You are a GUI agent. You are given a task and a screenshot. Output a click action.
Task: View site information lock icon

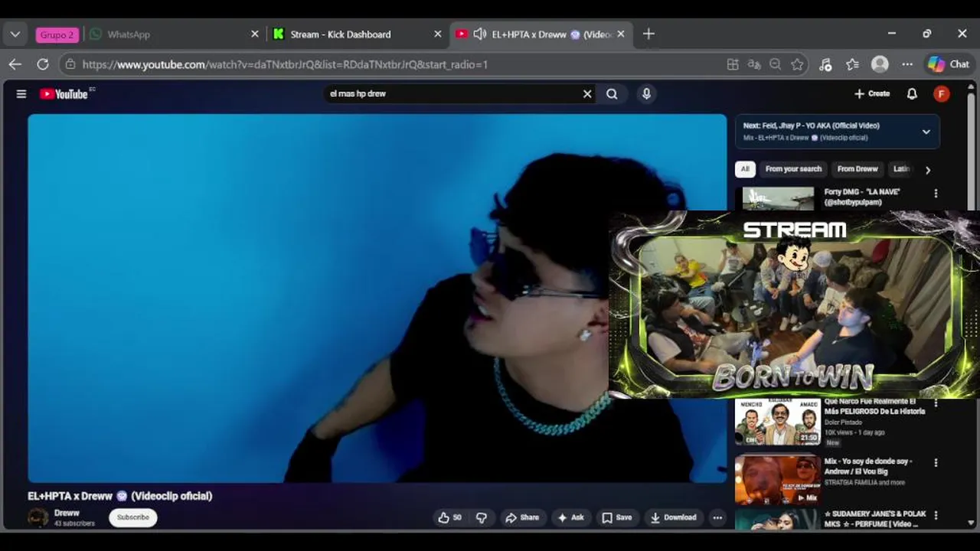[x=70, y=64]
